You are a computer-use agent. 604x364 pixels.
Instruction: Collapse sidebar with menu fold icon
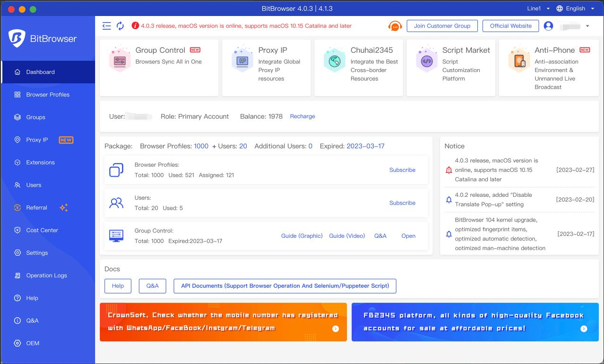106,26
